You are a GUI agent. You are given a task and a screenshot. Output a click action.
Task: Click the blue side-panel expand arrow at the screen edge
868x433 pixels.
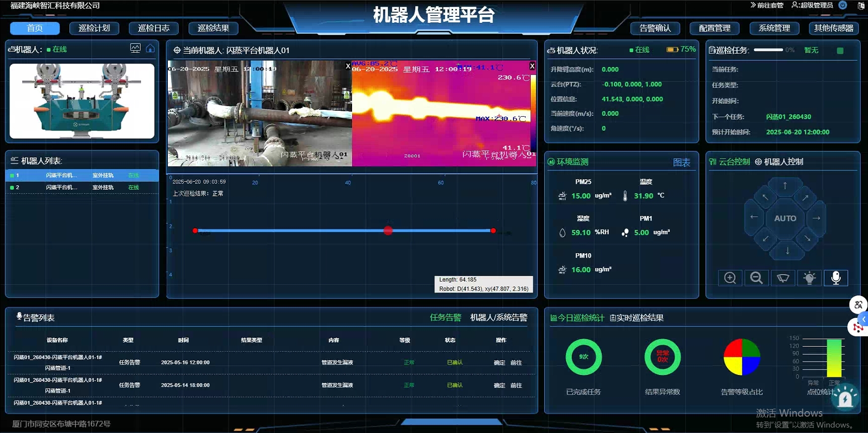[864, 319]
